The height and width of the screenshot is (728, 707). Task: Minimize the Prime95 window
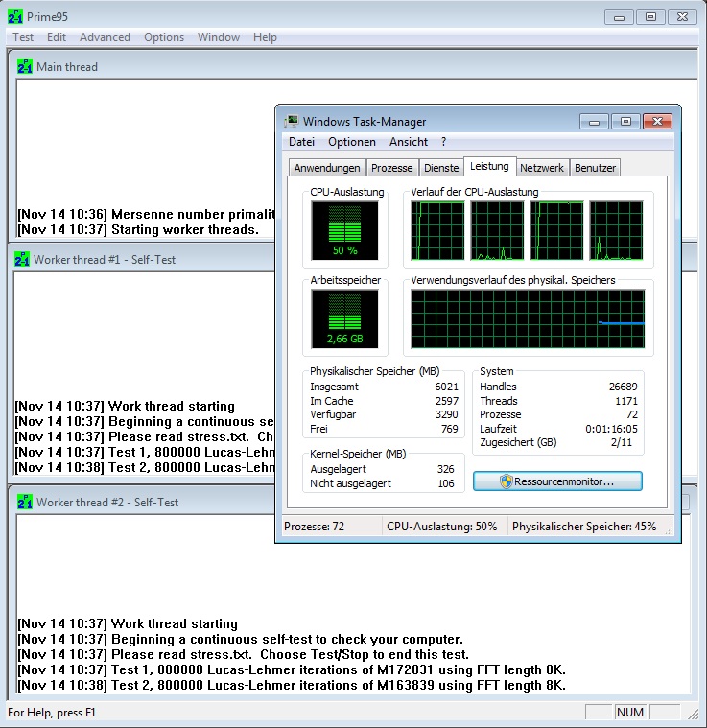coord(619,17)
